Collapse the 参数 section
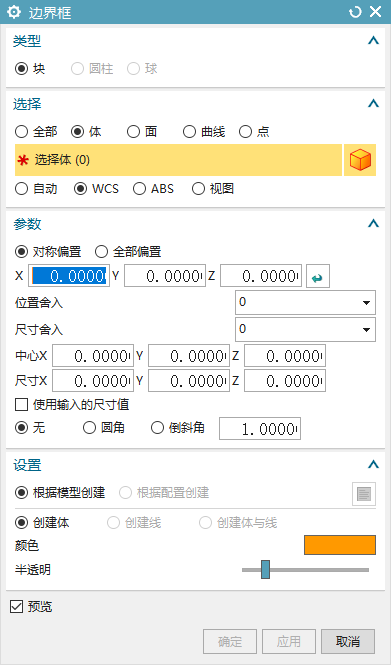Image resolution: width=391 pixels, height=665 pixels. tap(373, 223)
